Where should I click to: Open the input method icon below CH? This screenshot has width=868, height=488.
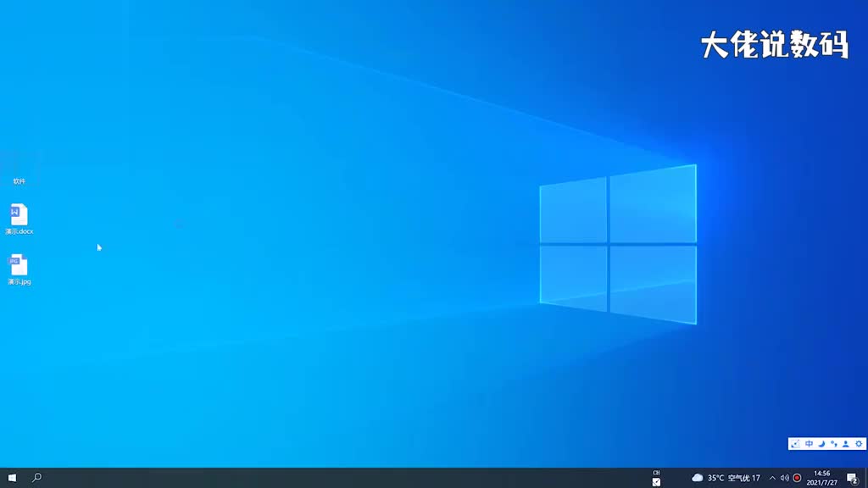coord(656,482)
